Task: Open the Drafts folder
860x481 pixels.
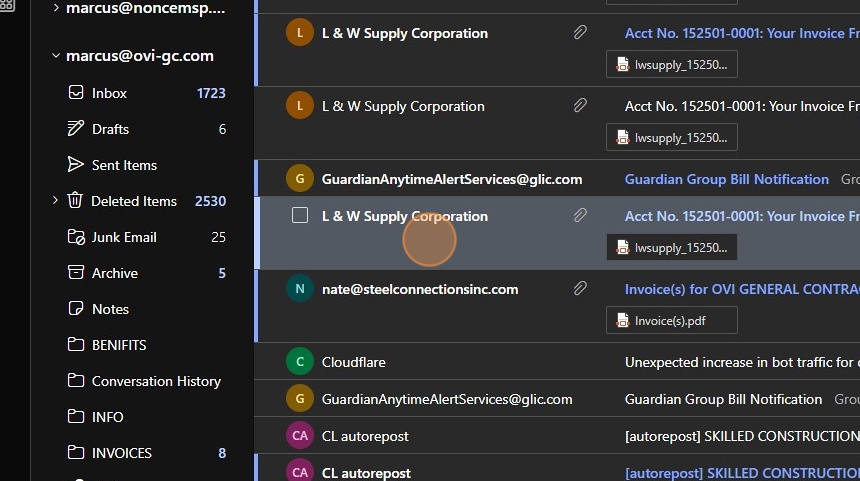Action: point(146,129)
